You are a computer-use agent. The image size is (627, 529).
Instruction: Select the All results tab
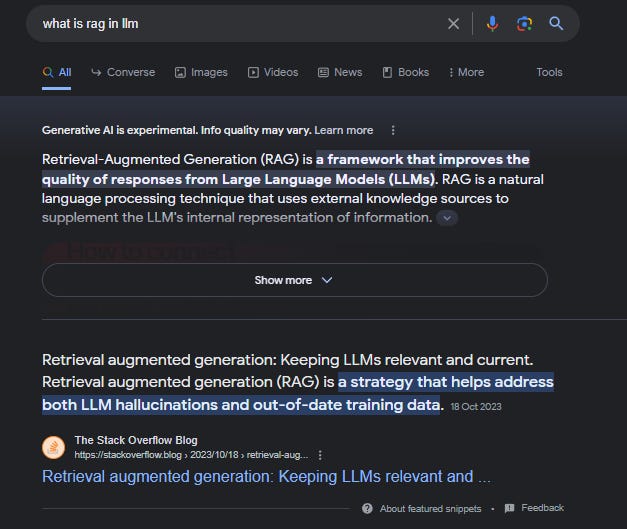[x=57, y=72]
